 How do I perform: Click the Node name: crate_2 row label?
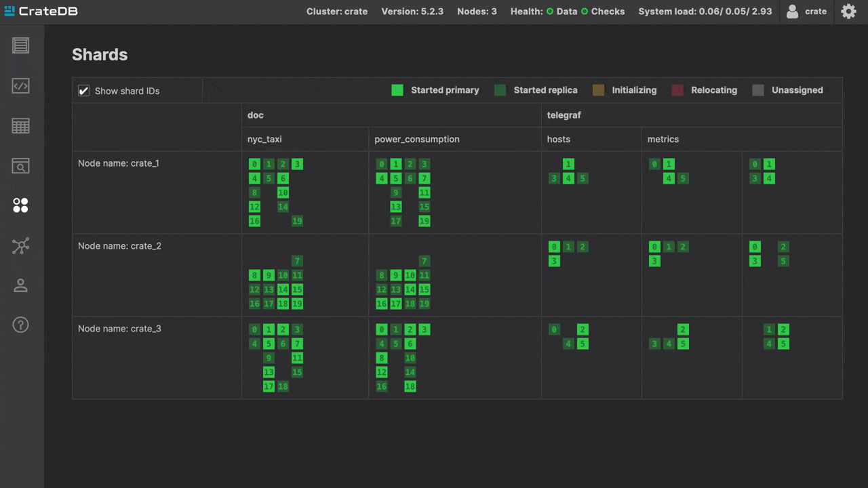[x=119, y=246]
